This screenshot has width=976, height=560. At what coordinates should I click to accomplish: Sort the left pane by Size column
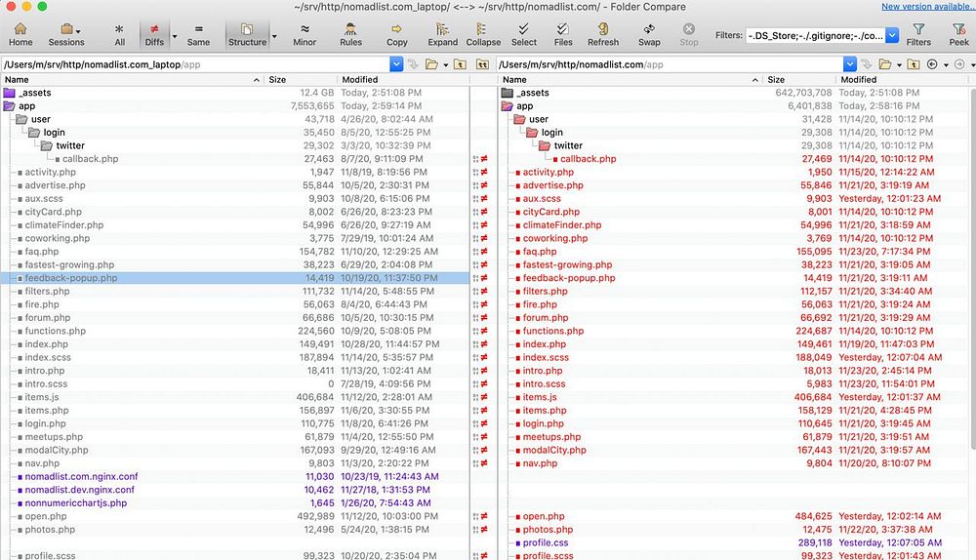pyautogui.click(x=278, y=79)
